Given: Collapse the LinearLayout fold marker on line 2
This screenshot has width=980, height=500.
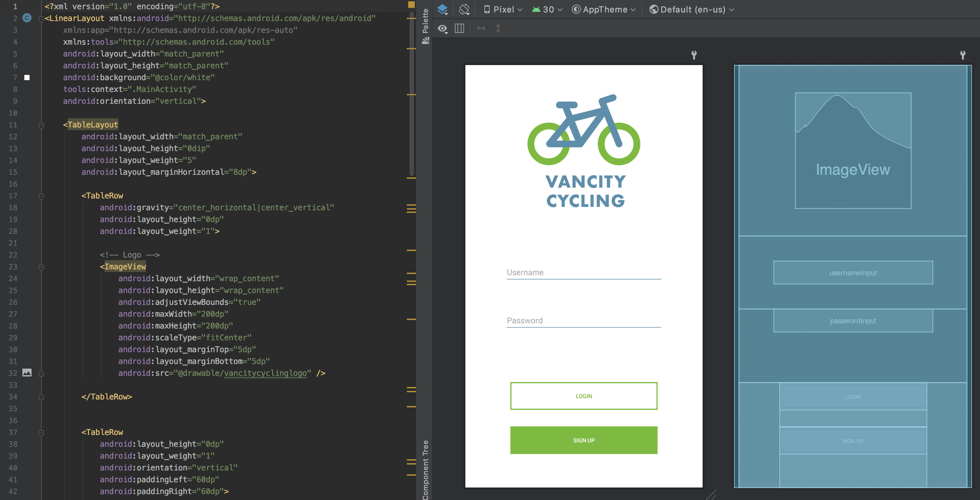Looking at the screenshot, I should pos(41,19).
